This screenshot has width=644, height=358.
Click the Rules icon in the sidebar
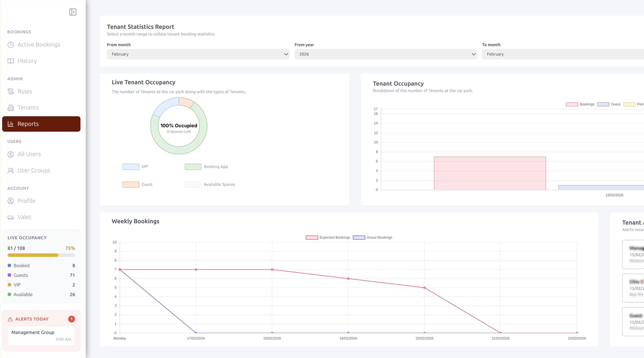pos(11,91)
